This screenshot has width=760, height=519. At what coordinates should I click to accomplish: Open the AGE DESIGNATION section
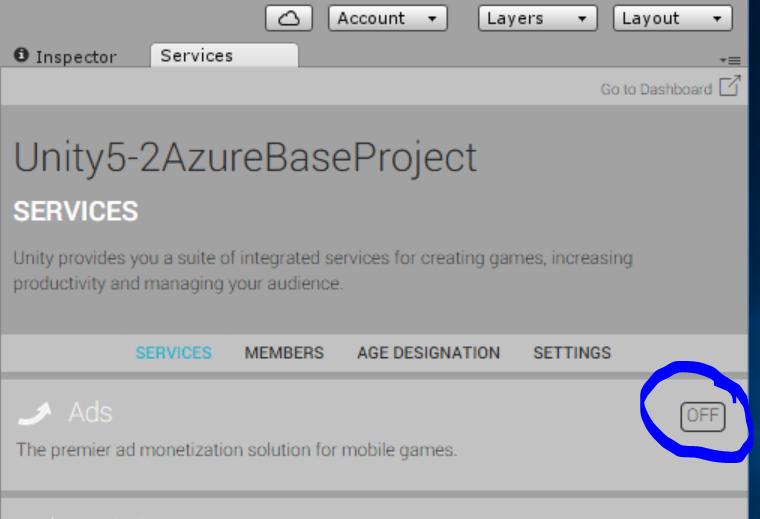[428, 353]
